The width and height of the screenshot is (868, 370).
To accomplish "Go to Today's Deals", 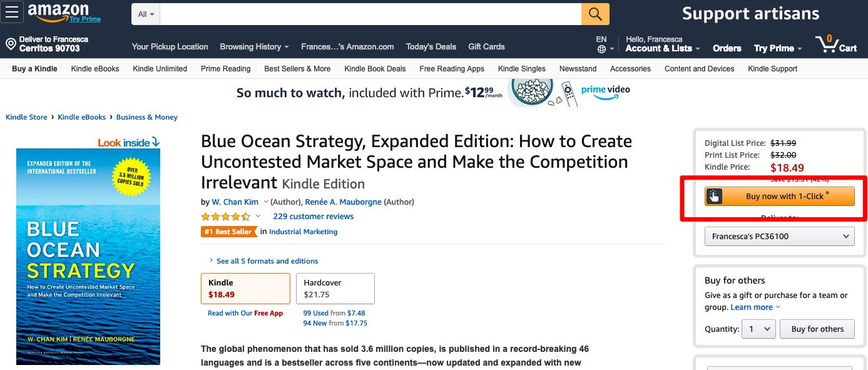I will click(431, 47).
